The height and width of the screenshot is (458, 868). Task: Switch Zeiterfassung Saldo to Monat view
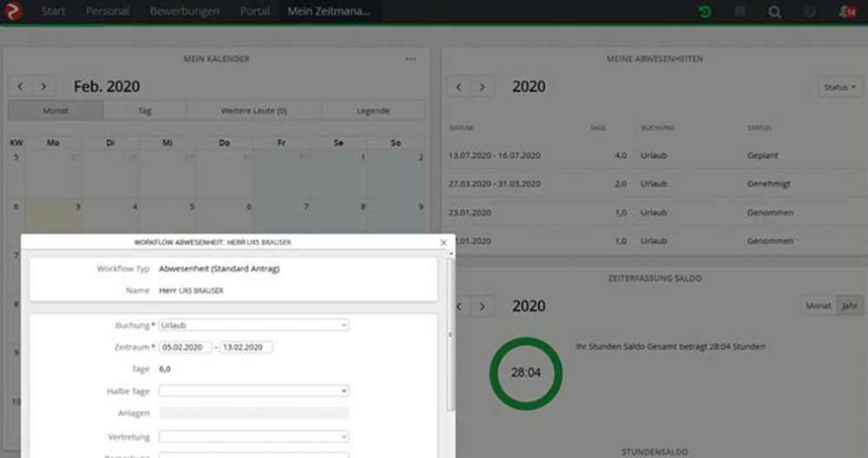tap(818, 305)
